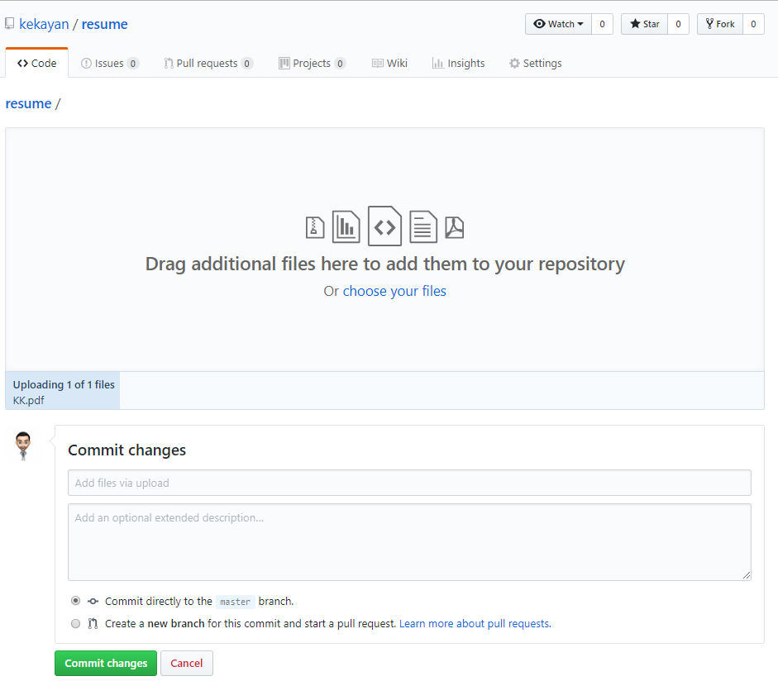
Task: Click the text document file icon
Action: (423, 226)
